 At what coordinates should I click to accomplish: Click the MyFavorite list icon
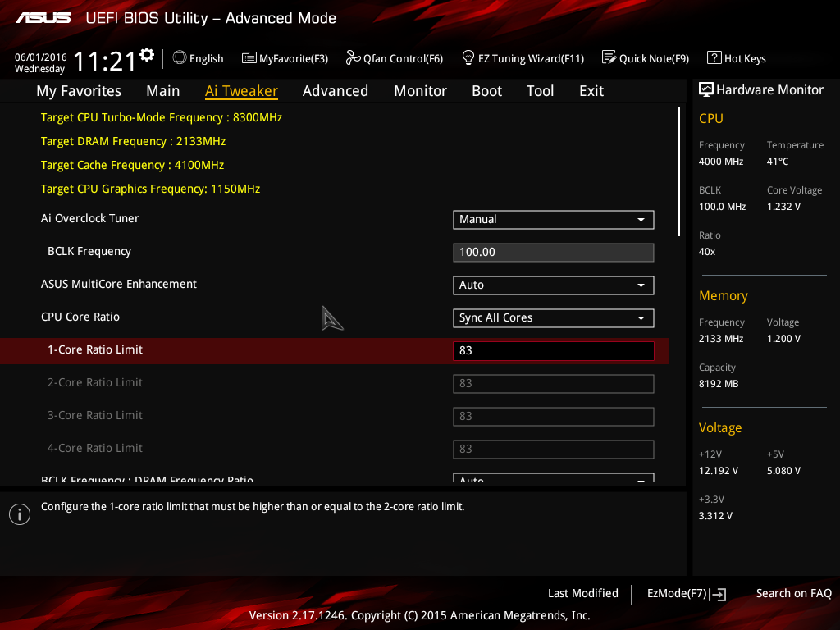[249, 57]
